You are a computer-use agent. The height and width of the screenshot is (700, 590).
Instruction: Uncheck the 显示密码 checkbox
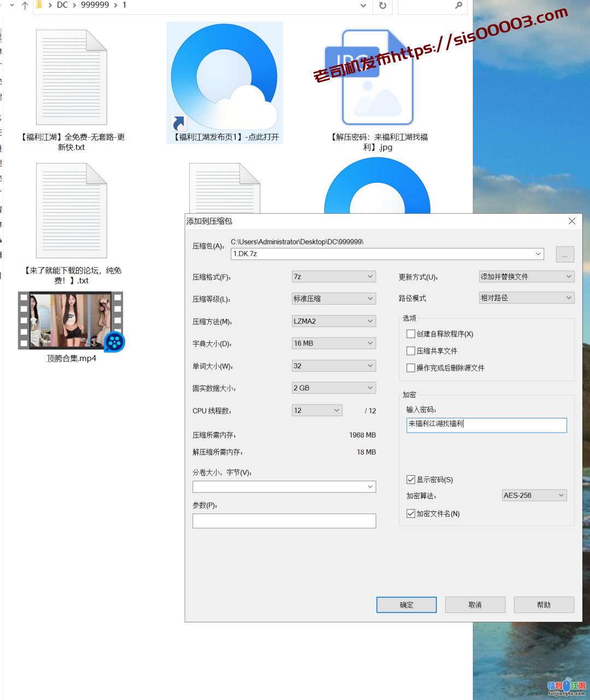pyautogui.click(x=411, y=480)
